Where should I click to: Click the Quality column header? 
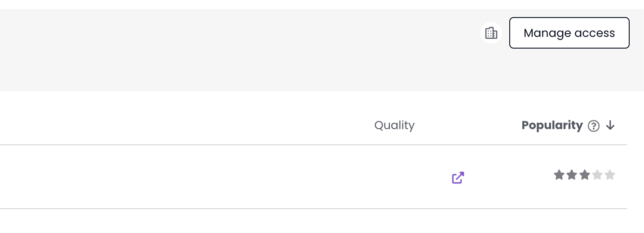[394, 125]
